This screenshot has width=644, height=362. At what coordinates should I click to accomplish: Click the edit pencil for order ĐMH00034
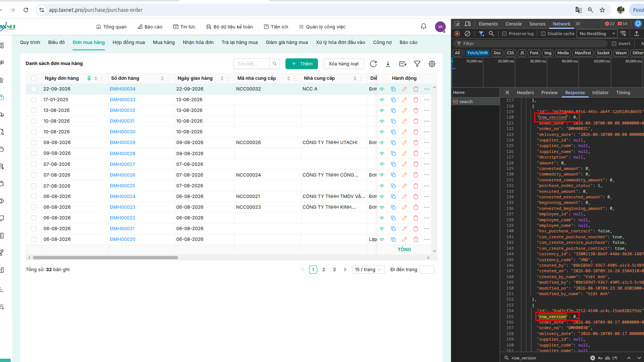click(404, 89)
